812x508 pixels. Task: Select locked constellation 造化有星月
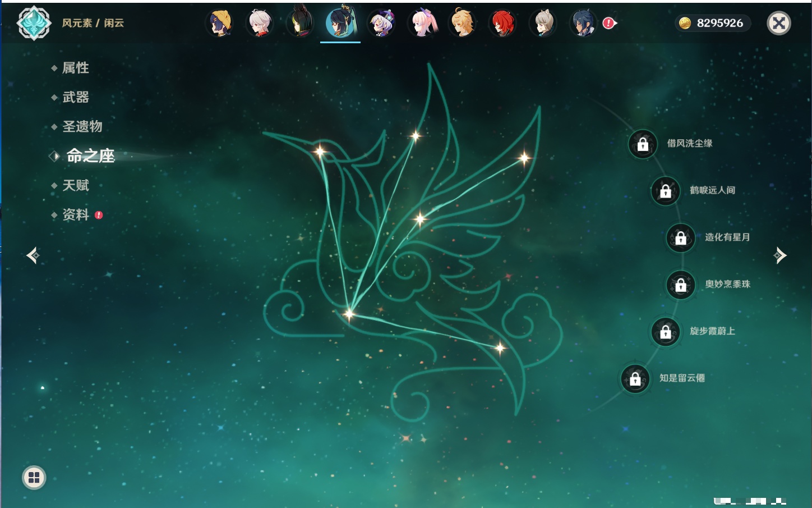tap(681, 238)
